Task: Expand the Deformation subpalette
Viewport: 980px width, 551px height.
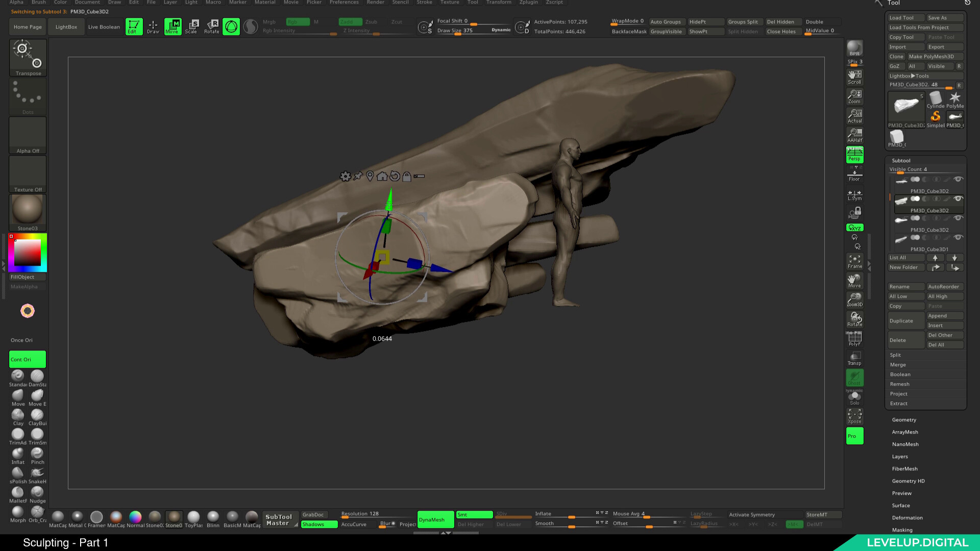Action: 907,518
